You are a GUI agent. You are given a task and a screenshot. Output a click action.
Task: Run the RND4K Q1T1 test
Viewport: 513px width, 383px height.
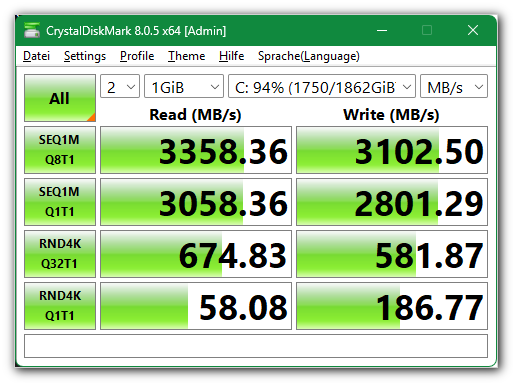coord(60,306)
